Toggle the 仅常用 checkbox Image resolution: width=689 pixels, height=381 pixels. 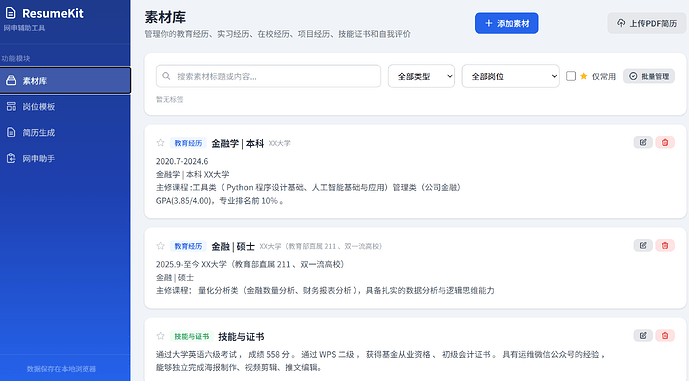(x=571, y=76)
